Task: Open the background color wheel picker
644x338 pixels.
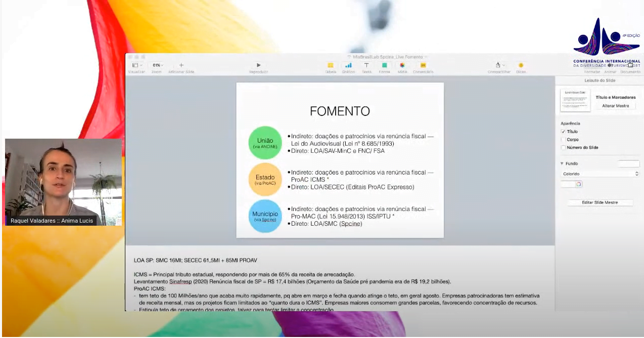Action: pyautogui.click(x=578, y=184)
